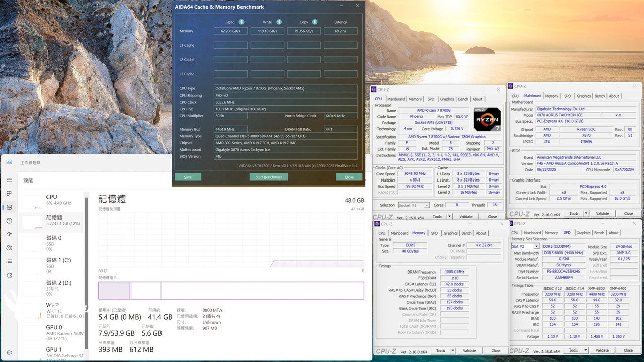Image resolution: width=644 pixels, height=362 pixels.
Task: Click the Copy info icon in AIDA64
Action: 315,22
